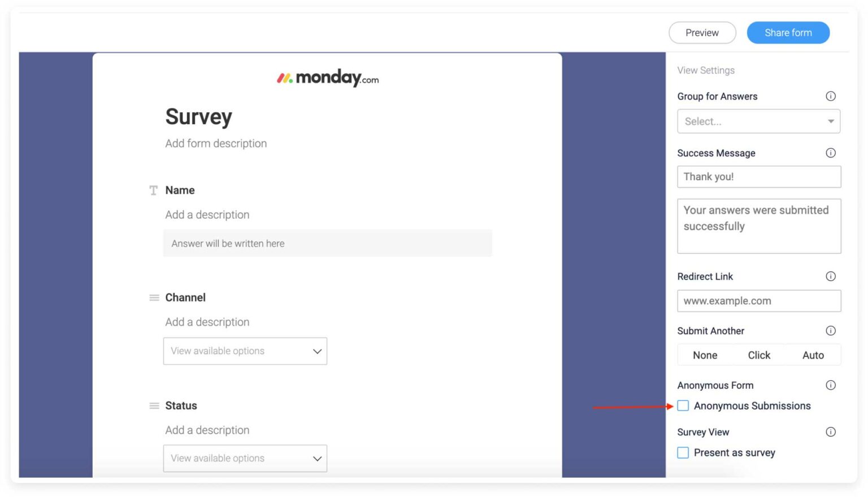Click the Anonymous Form info icon
868x497 pixels.
831,385
